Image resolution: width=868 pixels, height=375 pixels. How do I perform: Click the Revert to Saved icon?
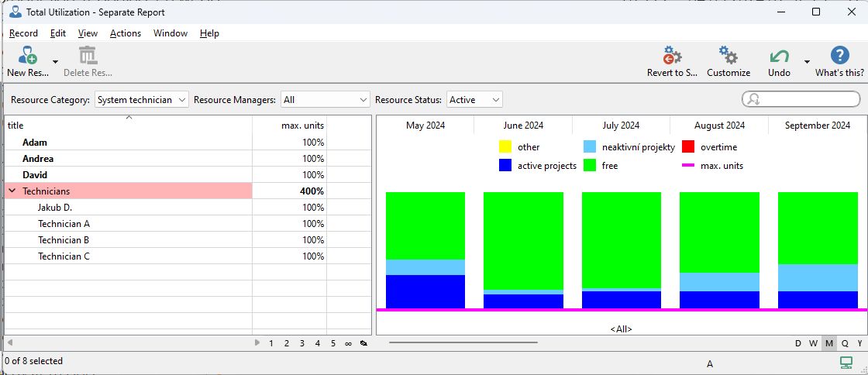pos(672,56)
